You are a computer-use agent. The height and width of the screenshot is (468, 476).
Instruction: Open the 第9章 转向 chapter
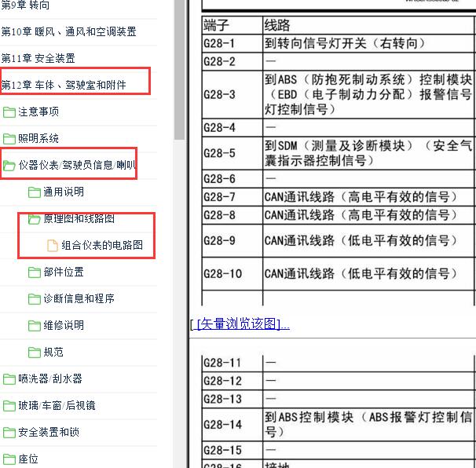coord(25,5)
